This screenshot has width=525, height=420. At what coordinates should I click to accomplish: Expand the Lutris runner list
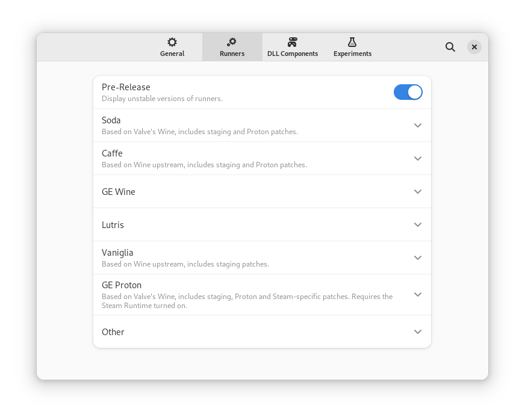pos(418,224)
